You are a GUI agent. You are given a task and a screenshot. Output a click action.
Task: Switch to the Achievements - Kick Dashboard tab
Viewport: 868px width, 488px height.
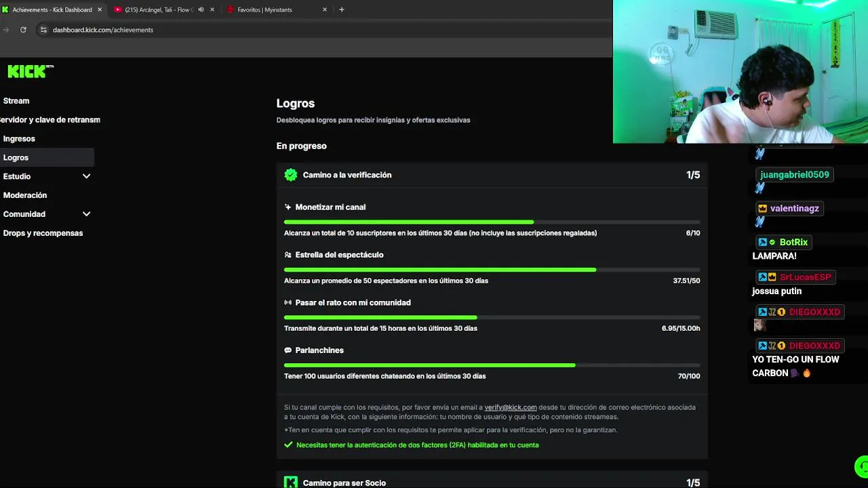(x=52, y=9)
